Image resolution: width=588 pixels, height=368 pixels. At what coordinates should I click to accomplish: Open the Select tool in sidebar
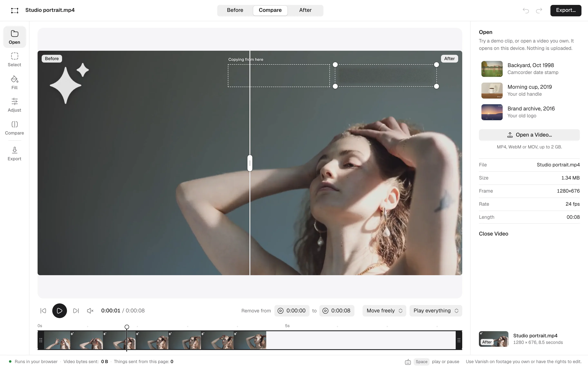14,59
